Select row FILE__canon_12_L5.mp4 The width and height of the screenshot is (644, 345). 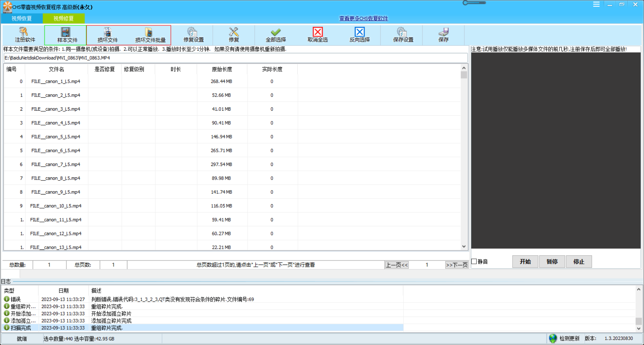coord(232,234)
